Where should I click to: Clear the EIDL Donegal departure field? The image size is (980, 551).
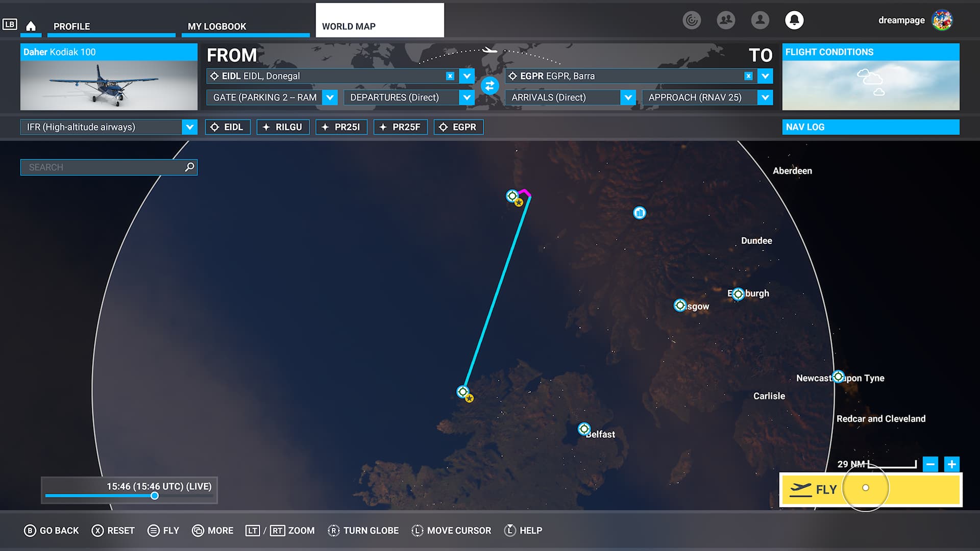point(450,76)
